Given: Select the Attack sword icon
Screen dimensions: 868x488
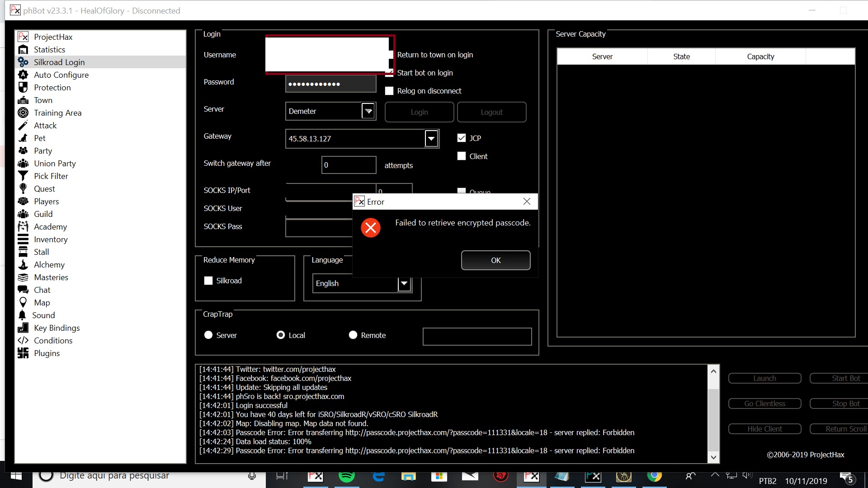Looking at the screenshot, I should pos(23,125).
